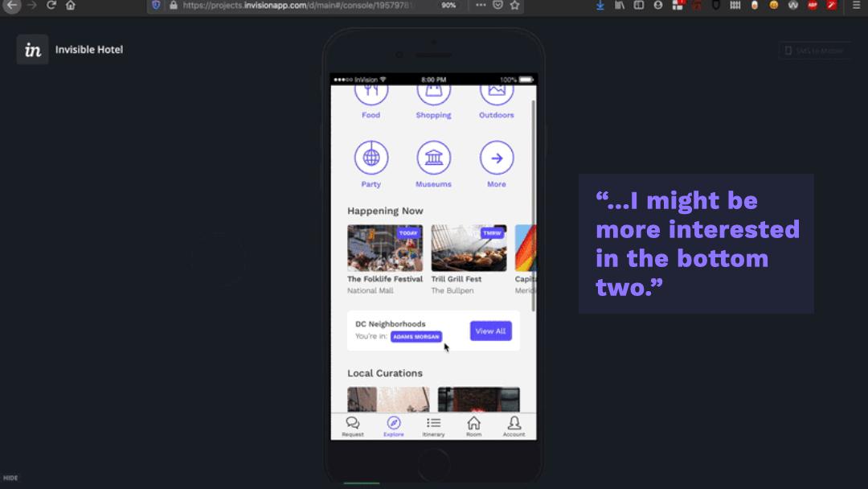Click The Folklife Festival title text
Screen dimensions: 868x489
(x=385, y=279)
